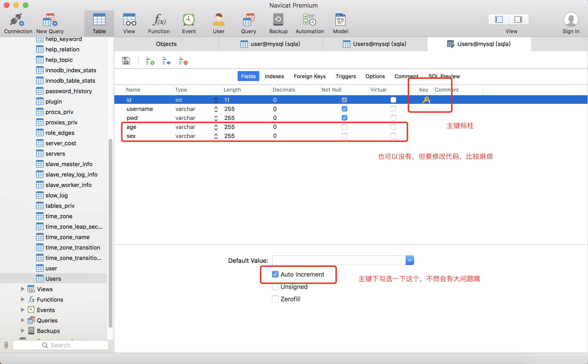Click the search magnifier icon
The image size is (588, 364).
pos(45,345)
